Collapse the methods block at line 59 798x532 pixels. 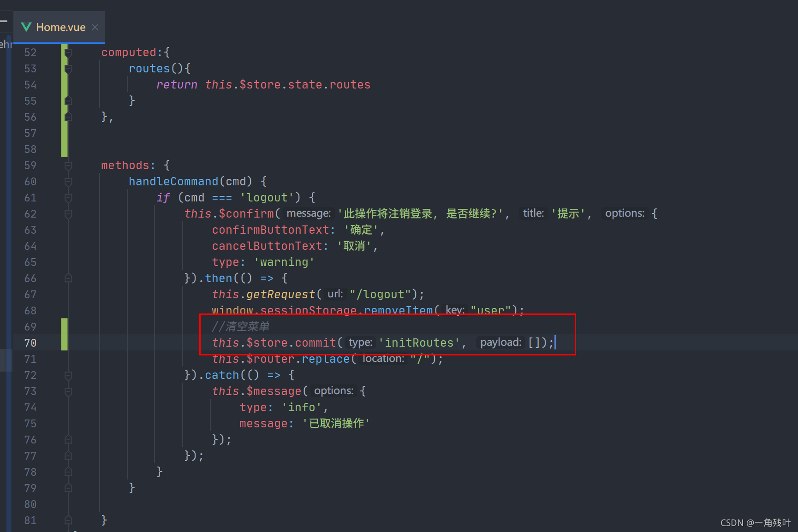click(68, 166)
